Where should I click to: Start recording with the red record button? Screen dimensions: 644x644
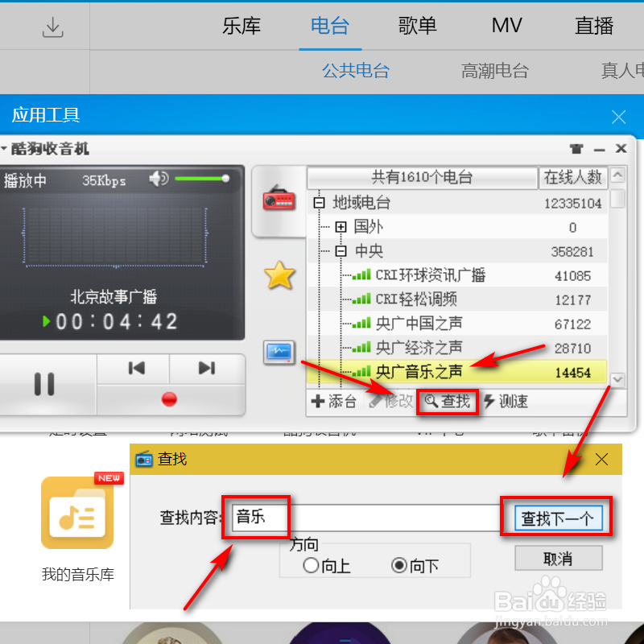169,398
